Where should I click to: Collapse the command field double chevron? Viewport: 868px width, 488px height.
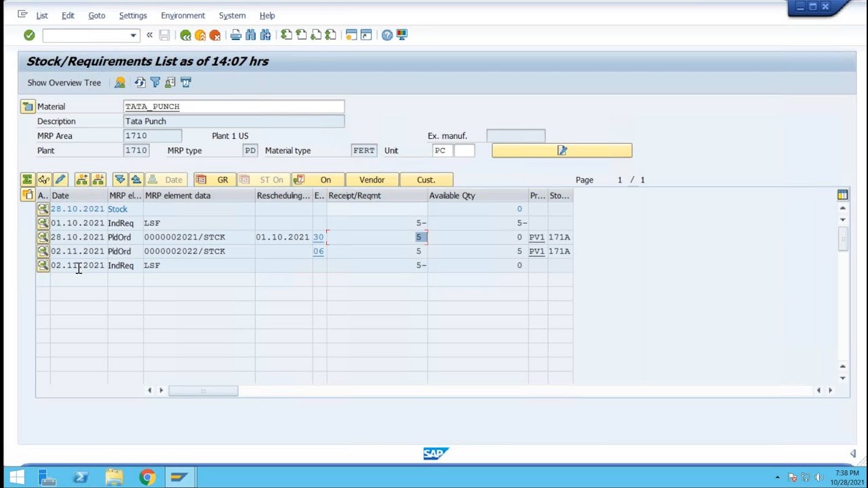pos(150,35)
